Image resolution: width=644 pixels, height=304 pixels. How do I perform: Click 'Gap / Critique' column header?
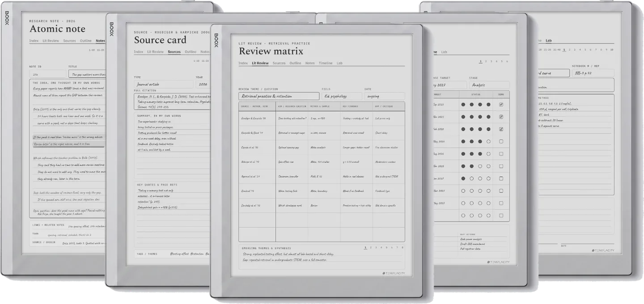(389, 106)
